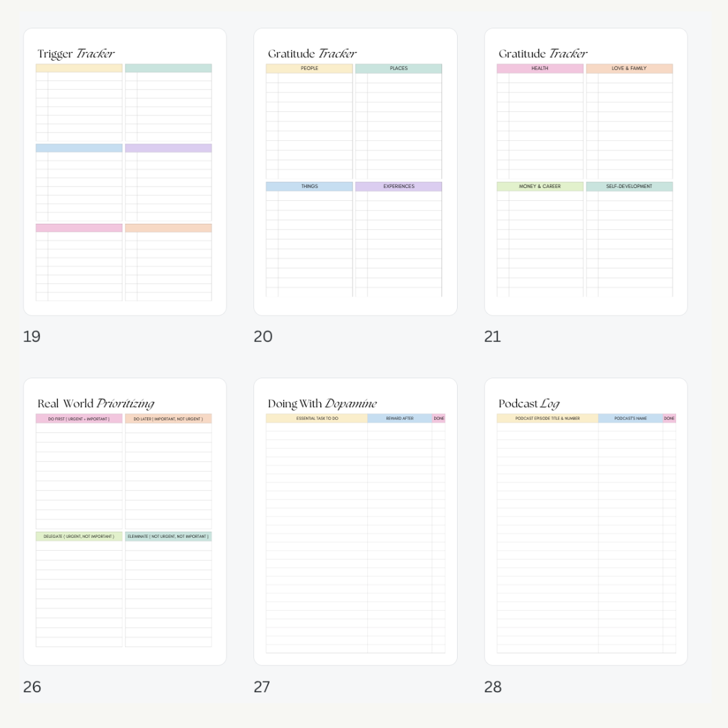Select the LOVE & FAMILY header cell
728x728 pixels.
tap(629, 69)
